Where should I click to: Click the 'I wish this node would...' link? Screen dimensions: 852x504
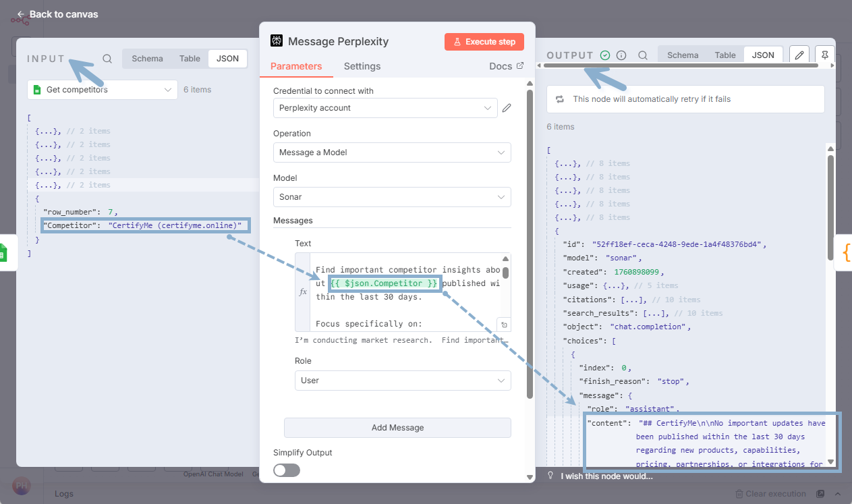[607, 476]
